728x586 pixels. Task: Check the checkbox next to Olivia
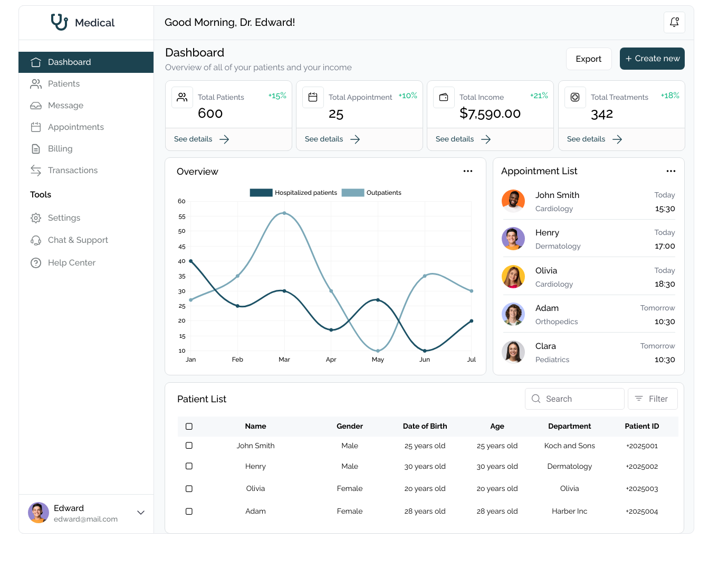(189, 488)
